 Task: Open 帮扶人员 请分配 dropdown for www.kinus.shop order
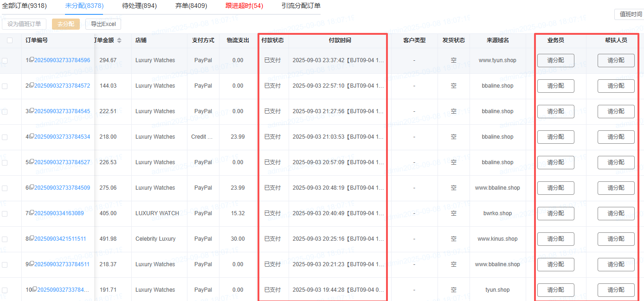[616, 239]
